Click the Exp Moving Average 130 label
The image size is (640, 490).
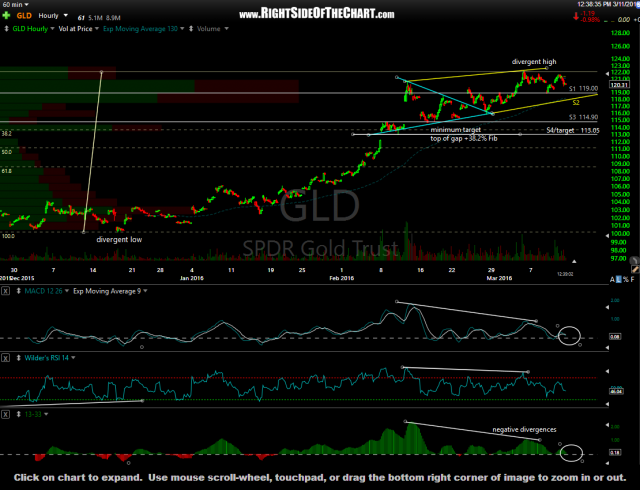(140, 29)
